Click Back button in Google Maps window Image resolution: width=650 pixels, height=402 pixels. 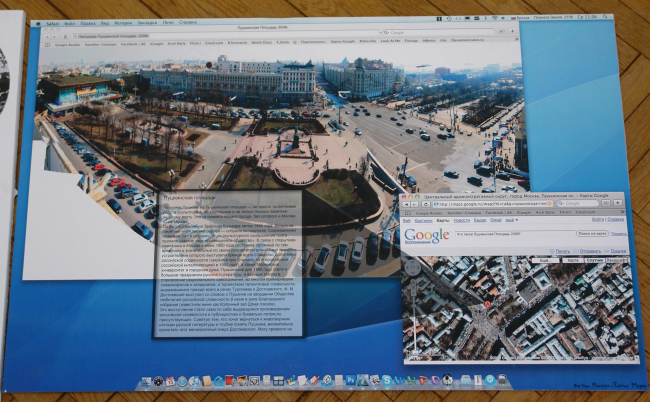coord(408,205)
